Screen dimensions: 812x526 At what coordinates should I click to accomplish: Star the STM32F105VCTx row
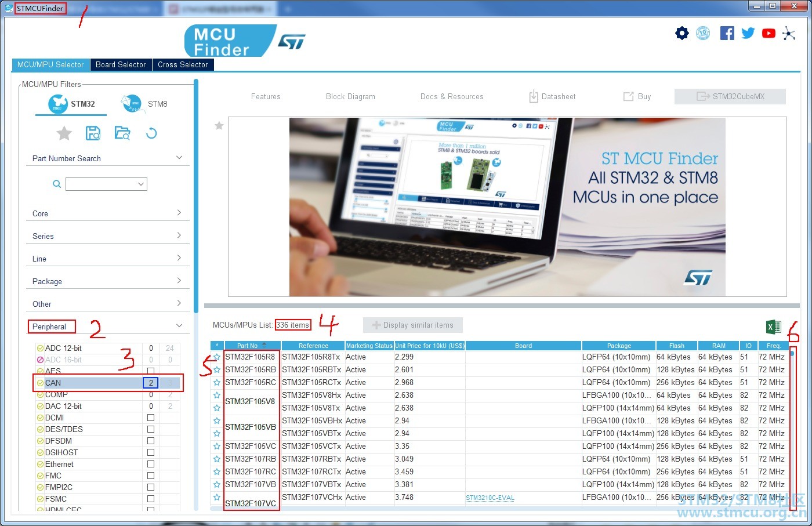pos(217,447)
